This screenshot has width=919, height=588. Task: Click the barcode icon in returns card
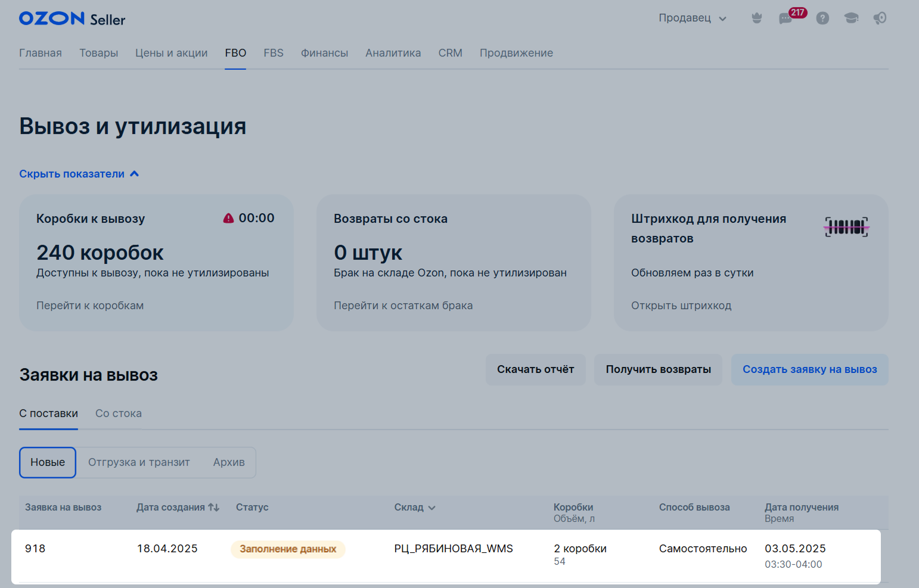point(846,227)
